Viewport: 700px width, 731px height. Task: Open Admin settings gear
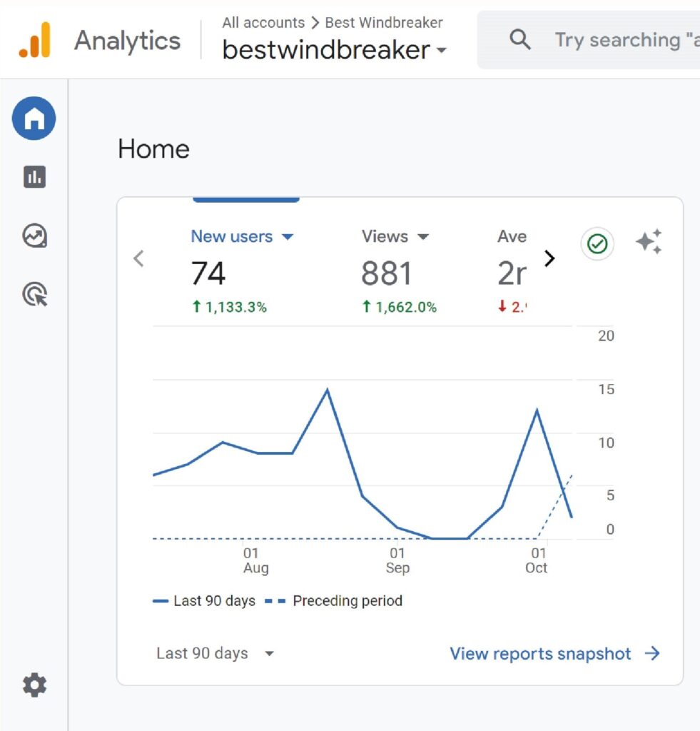click(x=34, y=685)
